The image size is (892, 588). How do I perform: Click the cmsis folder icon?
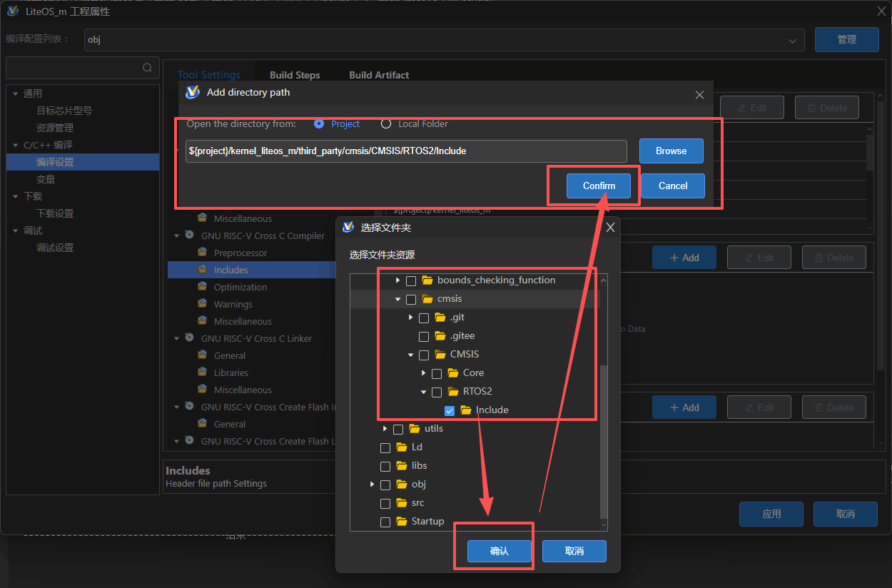tap(427, 298)
